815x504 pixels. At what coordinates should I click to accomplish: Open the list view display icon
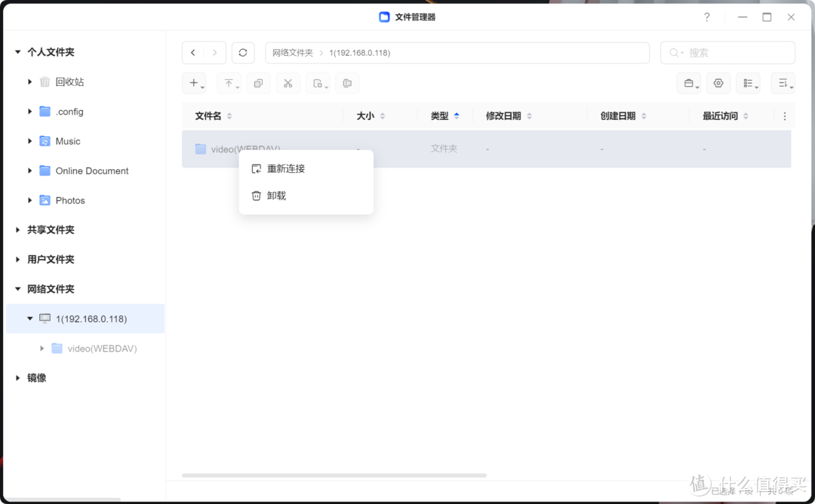tap(748, 83)
